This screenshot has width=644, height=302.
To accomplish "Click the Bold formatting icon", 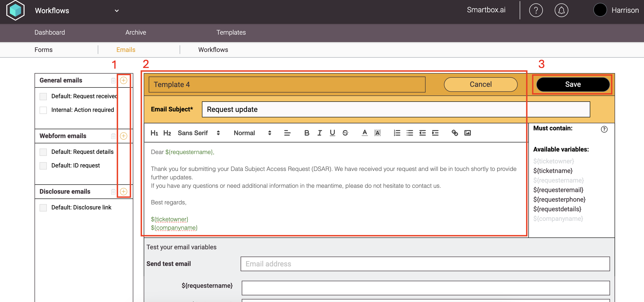I will tap(306, 133).
